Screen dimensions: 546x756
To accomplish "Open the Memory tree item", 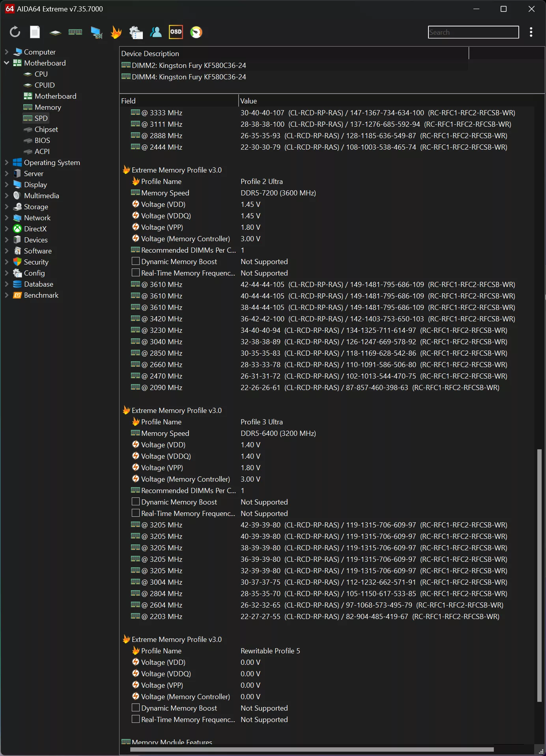I will point(48,107).
